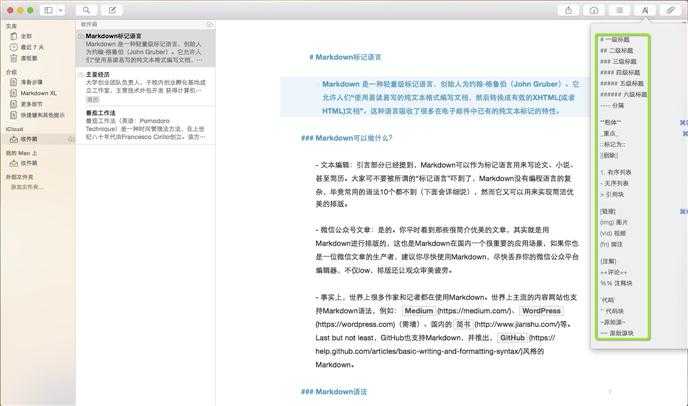Insert ##### 五级标题 heading from markup panel

(x=622, y=83)
